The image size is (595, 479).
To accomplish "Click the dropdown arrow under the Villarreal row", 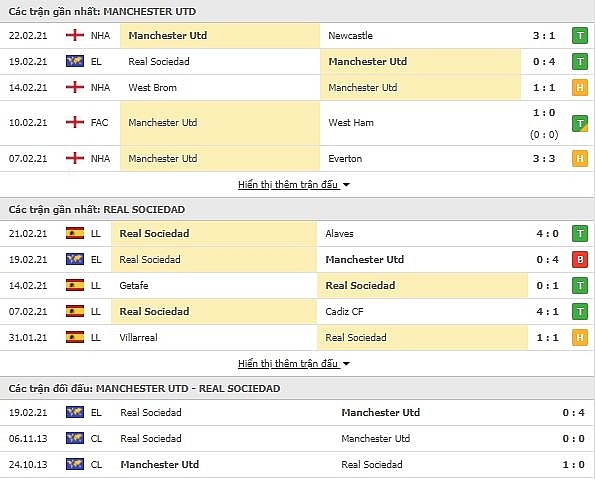I will click(346, 364).
